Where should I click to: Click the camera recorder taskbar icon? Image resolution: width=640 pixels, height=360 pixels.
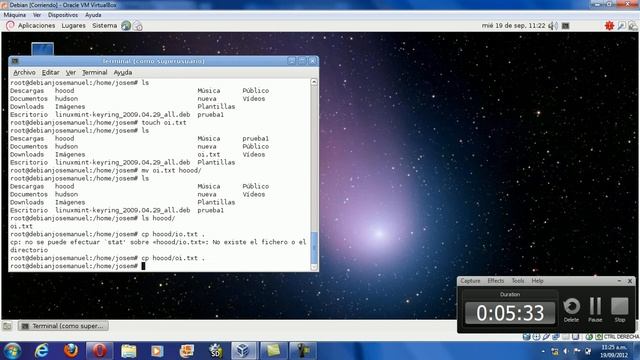(302, 351)
